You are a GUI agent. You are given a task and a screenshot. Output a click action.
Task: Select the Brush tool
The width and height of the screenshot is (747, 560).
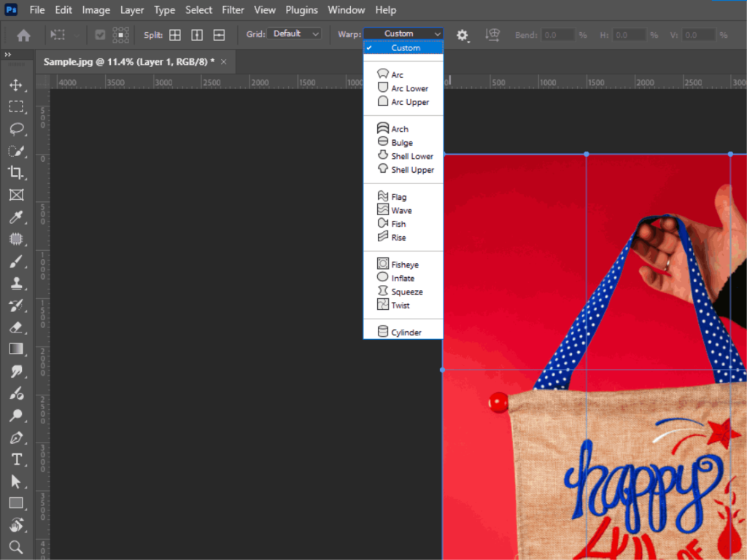[x=16, y=262]
